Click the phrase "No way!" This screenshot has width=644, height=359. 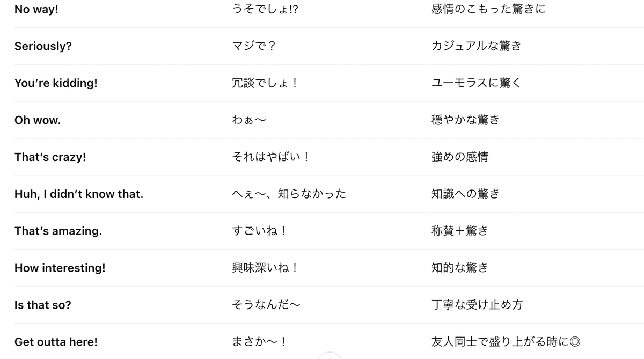pos(36,9)
